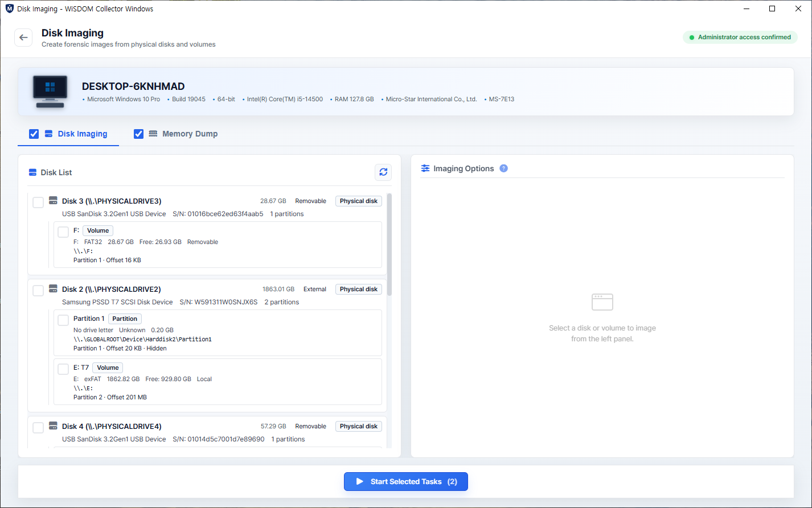The image size is (812, 508).
Task: Refresh the disk list
Action: [x=383, y=172]
